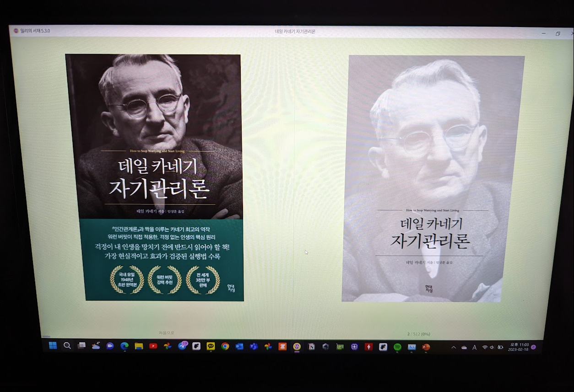Minimize the Millie's Library window
The image size is (574, 392).
coord(543,33)
